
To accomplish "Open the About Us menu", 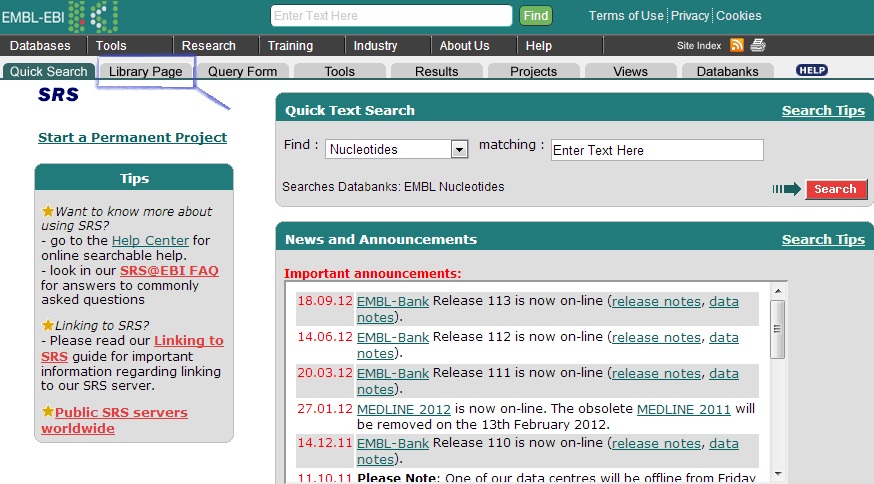I will coord(464,46).
